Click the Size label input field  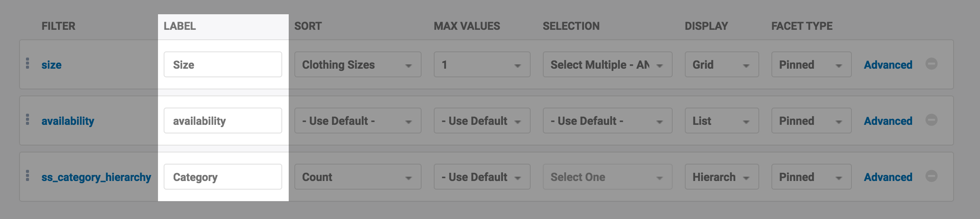click(x=222, y=65)
